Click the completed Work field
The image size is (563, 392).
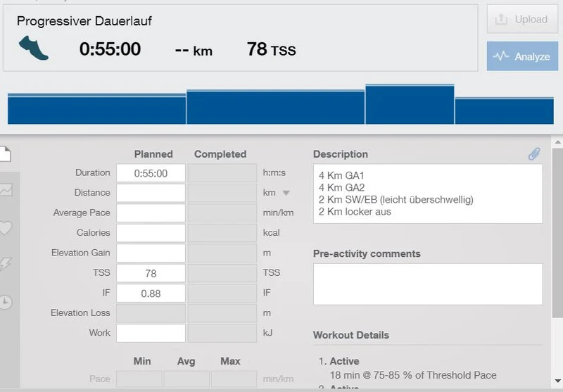point(222,333)
